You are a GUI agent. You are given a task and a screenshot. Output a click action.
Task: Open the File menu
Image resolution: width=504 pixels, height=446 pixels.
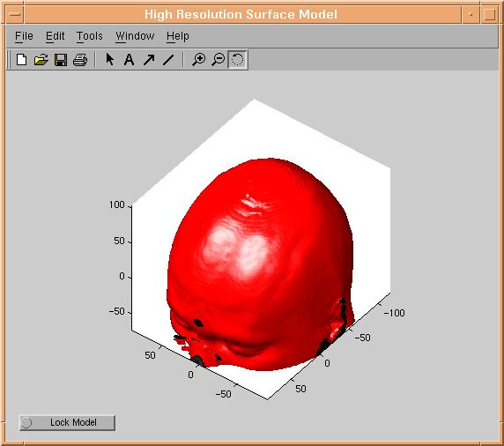[24, 36]
